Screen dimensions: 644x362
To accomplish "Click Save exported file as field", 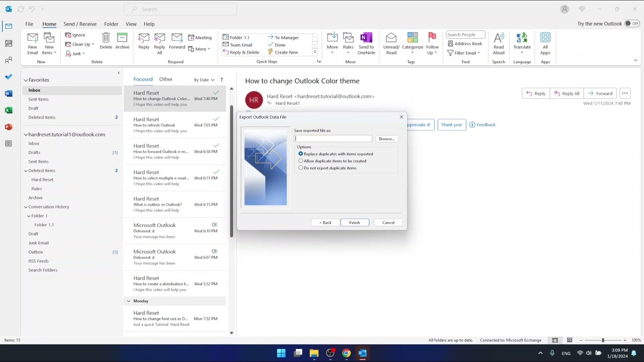I will 333,139.
